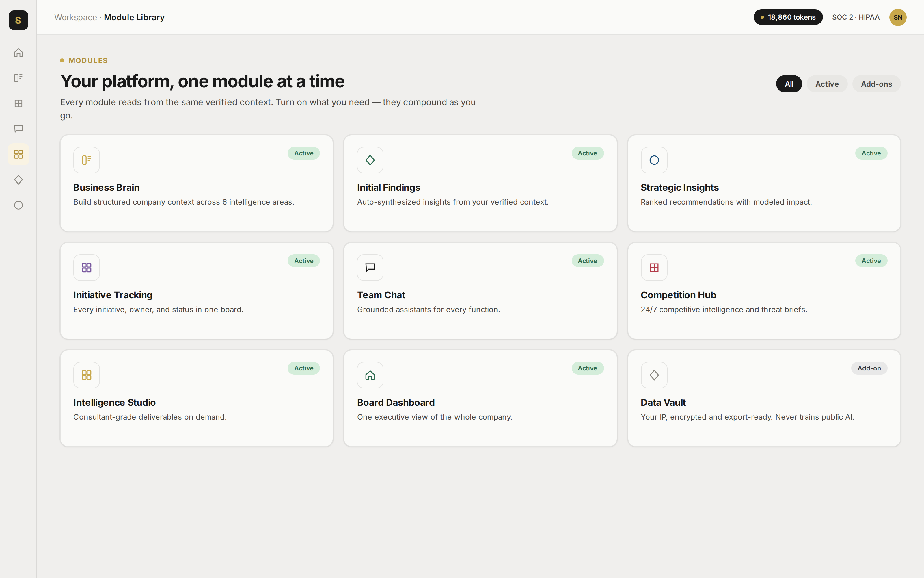Click the Active badge on Team Chat
This screenshot has height=578, width=924.
coord(587,261)
